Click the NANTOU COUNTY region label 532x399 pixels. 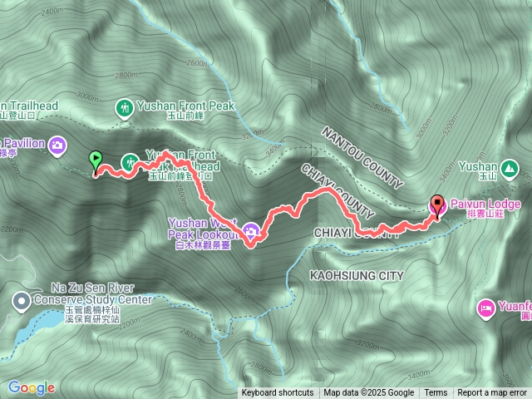(362, 157)
